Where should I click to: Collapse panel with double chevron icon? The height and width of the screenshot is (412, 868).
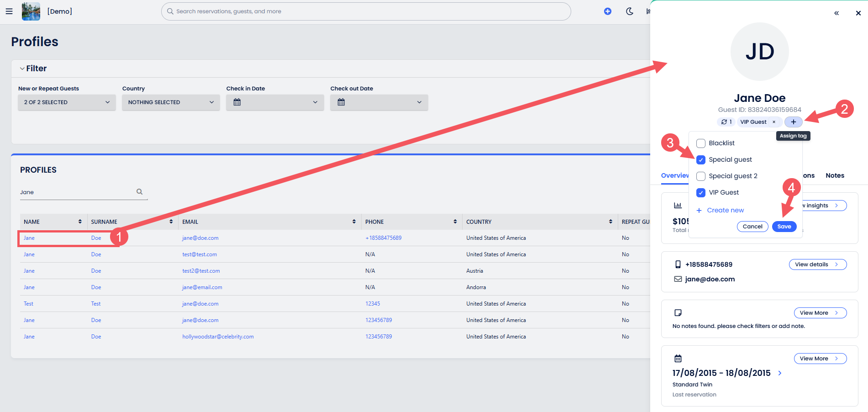click(x=836, y=13)
